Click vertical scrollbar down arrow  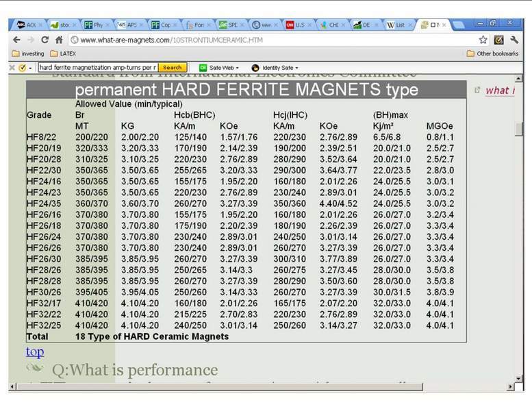[x=518, y=378]
